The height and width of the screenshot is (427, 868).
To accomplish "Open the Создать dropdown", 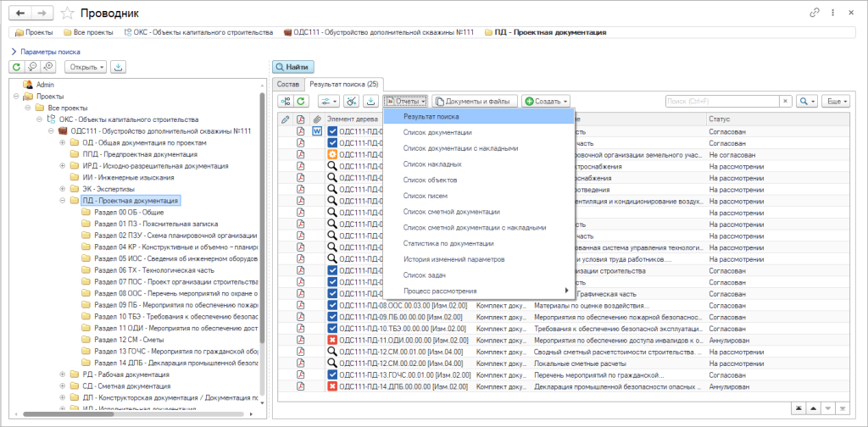I will pyautogui.click(x=547, y=101).
